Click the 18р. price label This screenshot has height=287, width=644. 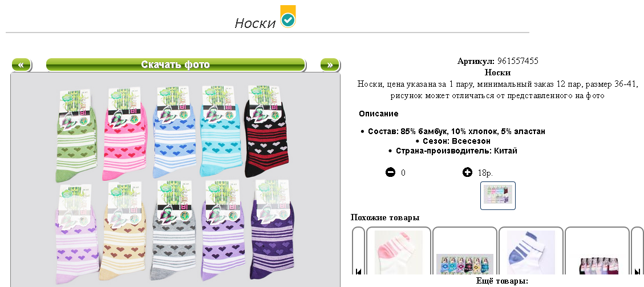tap(485, 173)
